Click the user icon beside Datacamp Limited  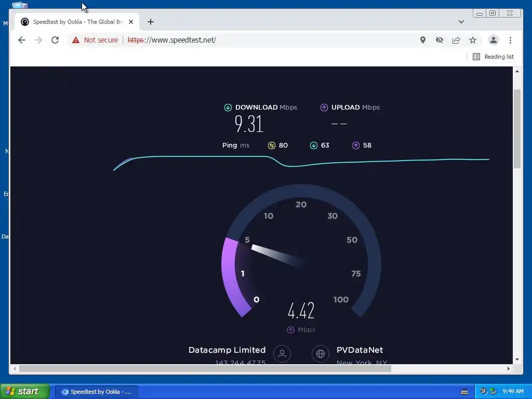click(282, 353)
